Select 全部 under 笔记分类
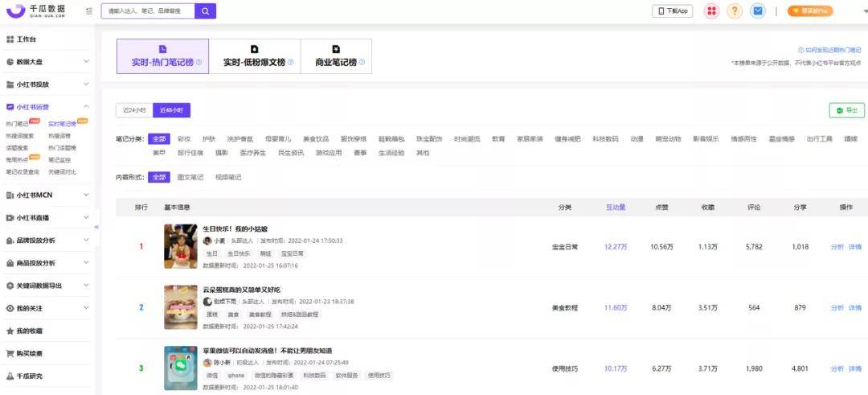The width and height of the screenshot is (868, 395). 159,138
